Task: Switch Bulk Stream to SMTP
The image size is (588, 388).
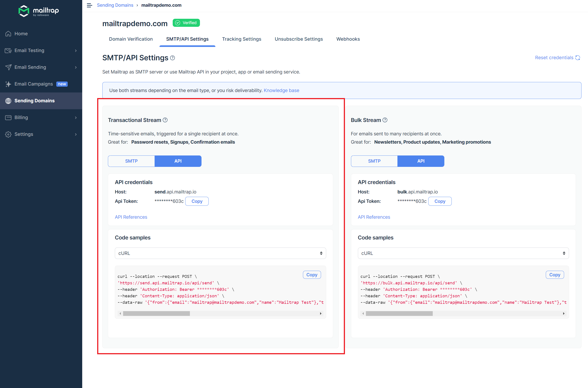Action: (374, 161)
